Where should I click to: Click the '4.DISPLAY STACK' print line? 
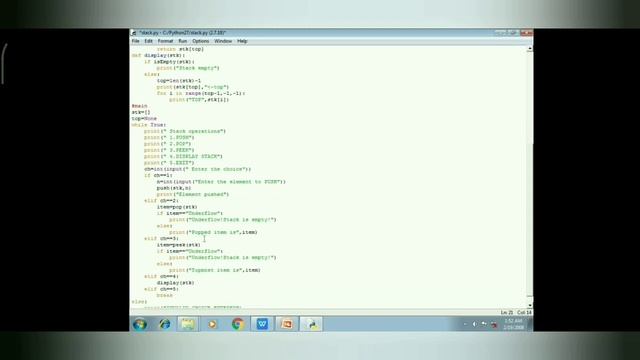pyautogui.click(x=183, y=156)
